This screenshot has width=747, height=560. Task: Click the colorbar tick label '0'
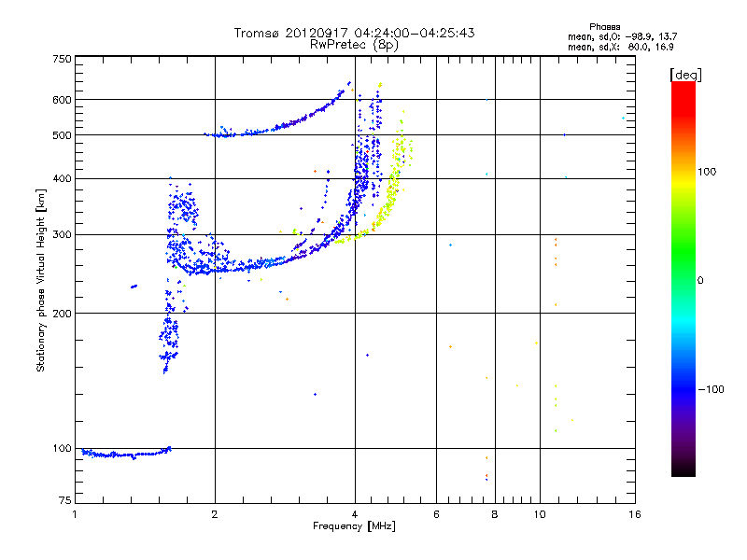[x=700, y=281]
